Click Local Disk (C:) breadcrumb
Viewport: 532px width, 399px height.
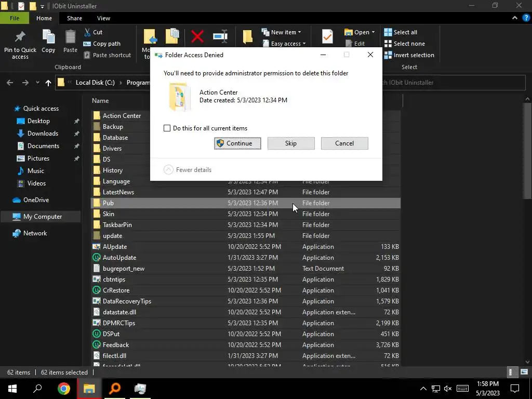point(95,83)
